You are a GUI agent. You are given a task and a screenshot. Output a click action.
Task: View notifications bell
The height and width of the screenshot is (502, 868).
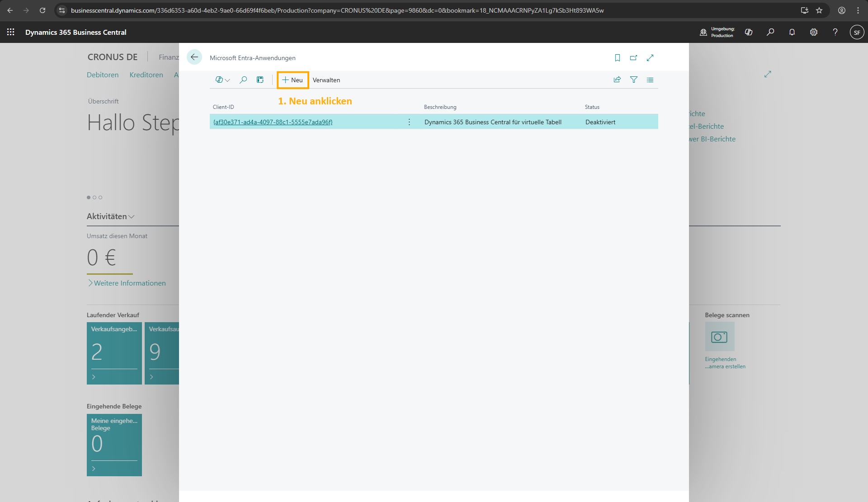tap(792, 32)
